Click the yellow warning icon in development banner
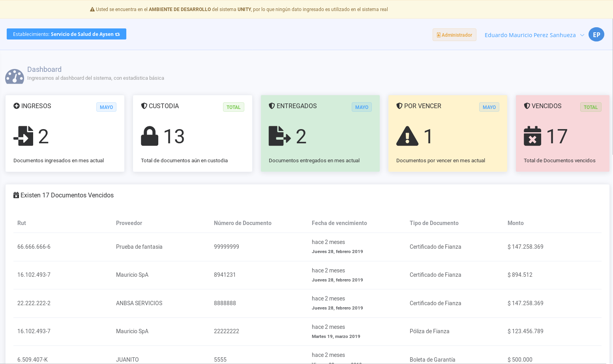Image resolution: width=613 pixels, height=364 pixels. pyautogui.click(x=92, y=9)
